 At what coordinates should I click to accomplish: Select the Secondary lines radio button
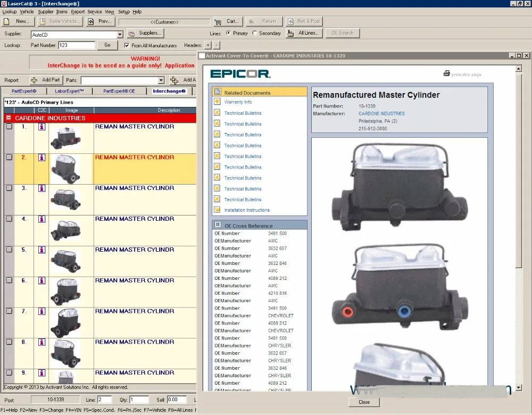pos(254,33)
